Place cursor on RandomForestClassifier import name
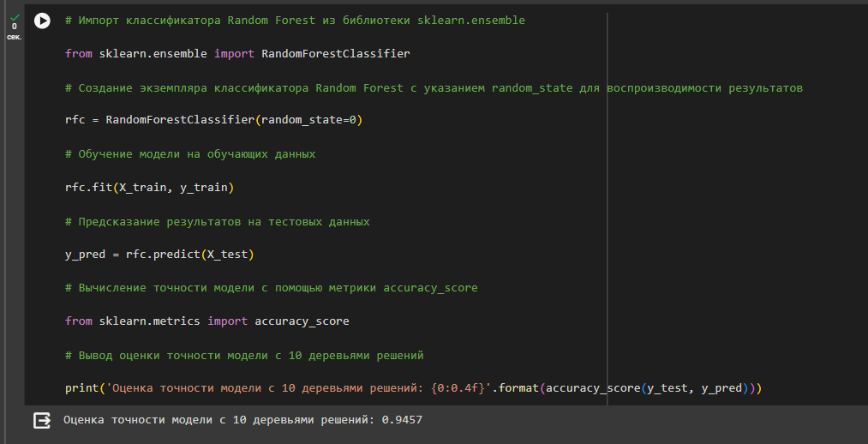Screen dimensions: 868x444 coord(336,54)
